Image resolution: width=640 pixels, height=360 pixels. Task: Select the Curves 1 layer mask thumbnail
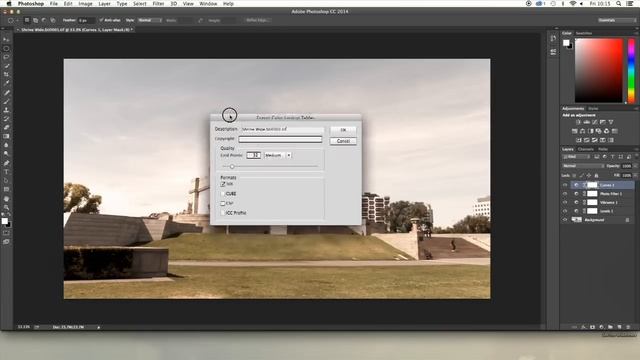click(x=592, y=185)
